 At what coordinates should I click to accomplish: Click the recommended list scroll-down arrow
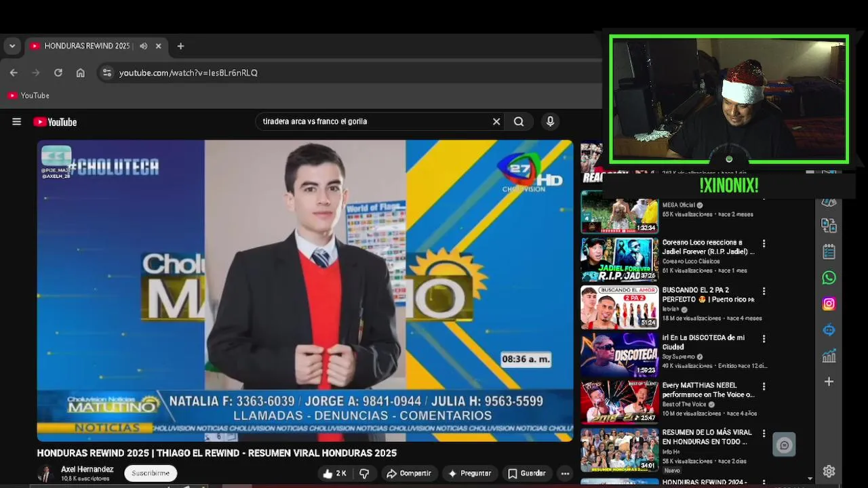810,479
